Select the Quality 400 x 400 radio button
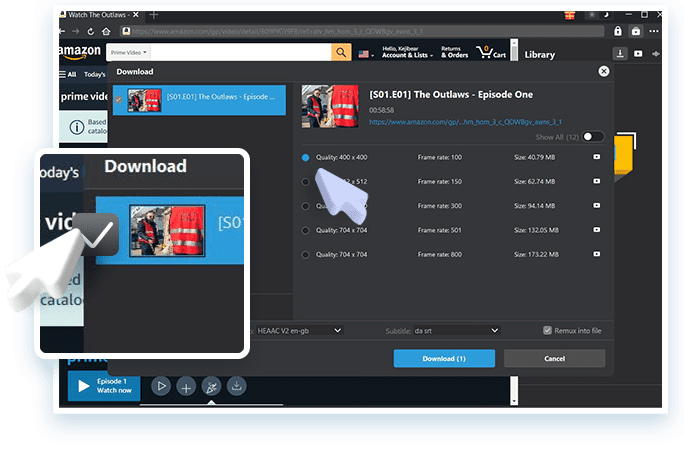This screenshot has width=684, height=449. click(x=305, y=158)
